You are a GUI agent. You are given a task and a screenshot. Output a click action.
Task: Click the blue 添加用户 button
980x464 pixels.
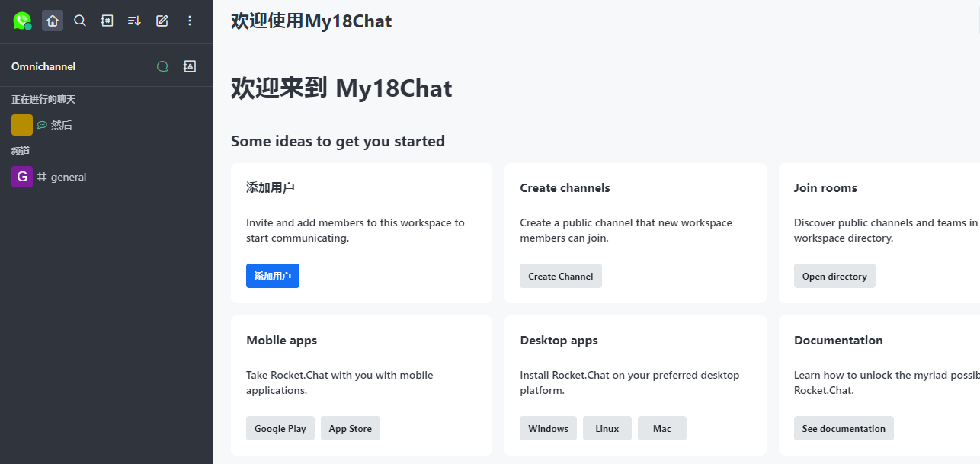pyautogui.click(x=273, y=276)
